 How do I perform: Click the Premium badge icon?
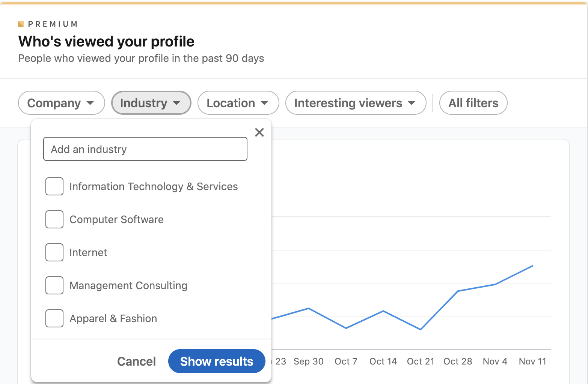pos(21,24)
